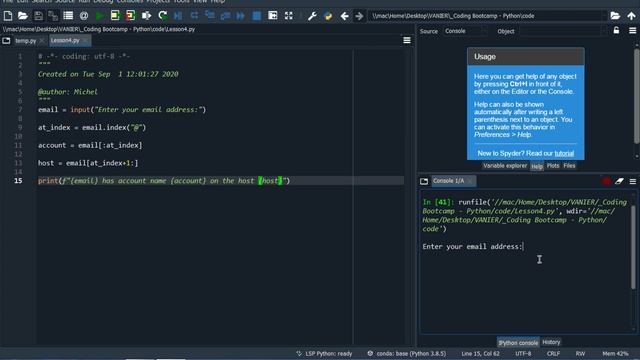Switch to the IPython console tab
The image size is (640, 360).
518,342
